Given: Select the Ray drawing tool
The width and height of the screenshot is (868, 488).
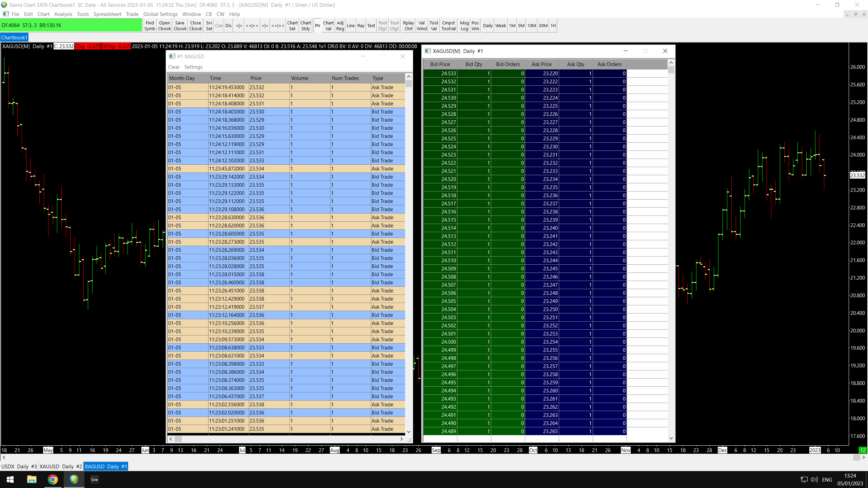Looking at the screenshot, I should click(361, 26).
